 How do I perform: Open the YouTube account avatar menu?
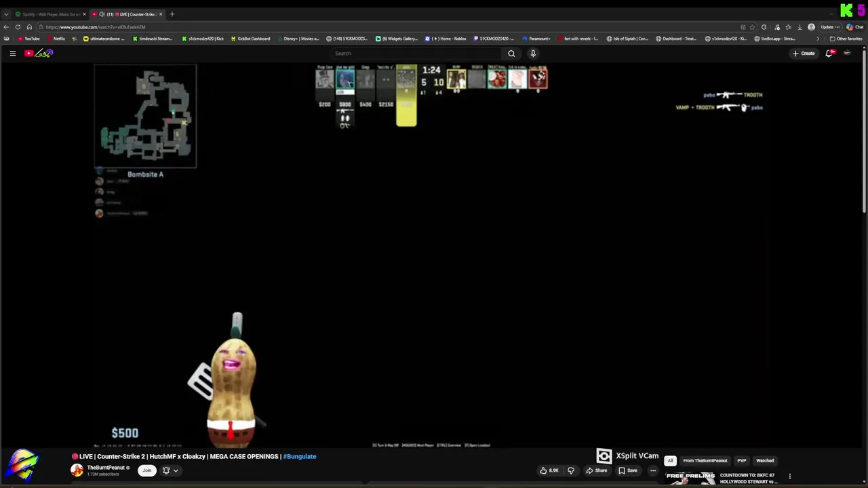click(847, 54)
